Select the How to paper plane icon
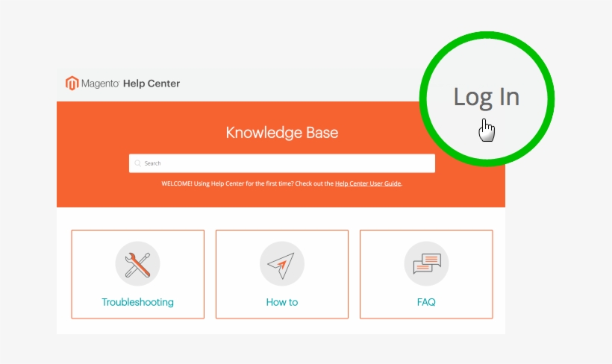Viewport: 612px width, 364px height. (x=282, y=264)
